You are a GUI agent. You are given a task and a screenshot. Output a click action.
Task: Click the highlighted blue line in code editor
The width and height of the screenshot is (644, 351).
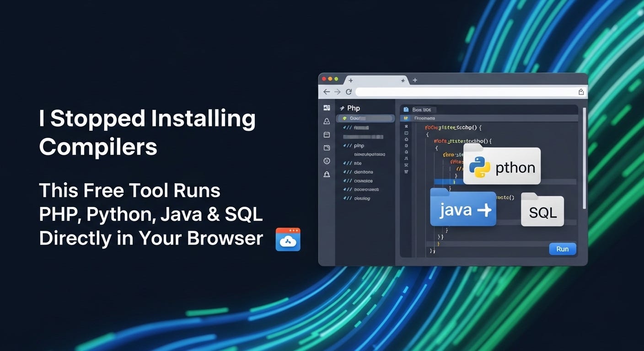[505, 181]
